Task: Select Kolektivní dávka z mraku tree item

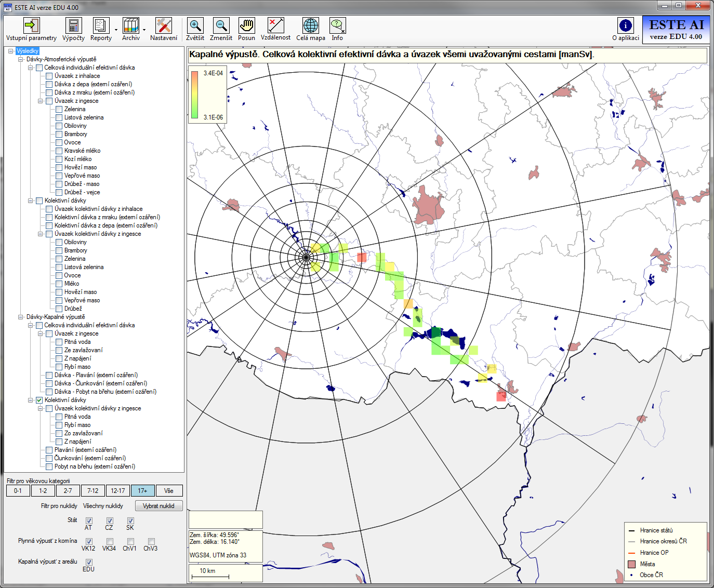Action: point(108,217)
